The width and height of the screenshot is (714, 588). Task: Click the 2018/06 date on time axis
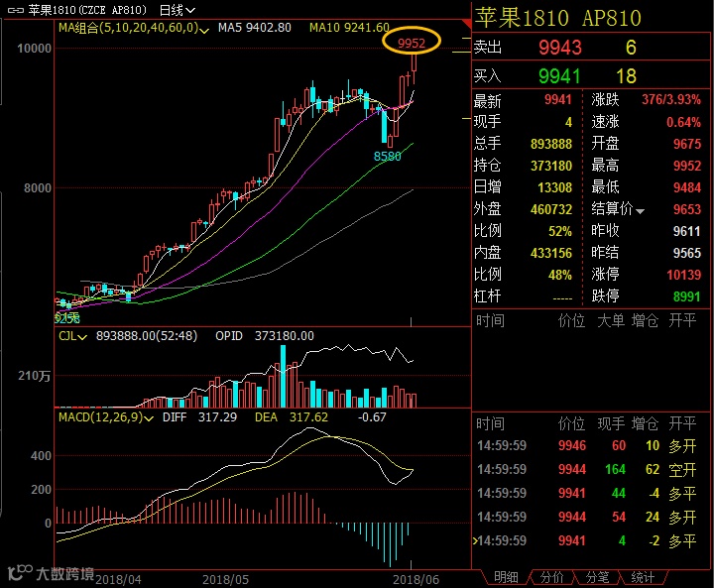click(416, 580)
